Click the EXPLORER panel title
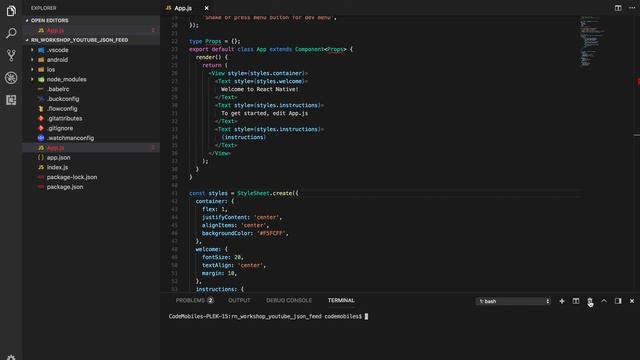The height and width of the screenshot is (360, 640). tap(44, 8)
